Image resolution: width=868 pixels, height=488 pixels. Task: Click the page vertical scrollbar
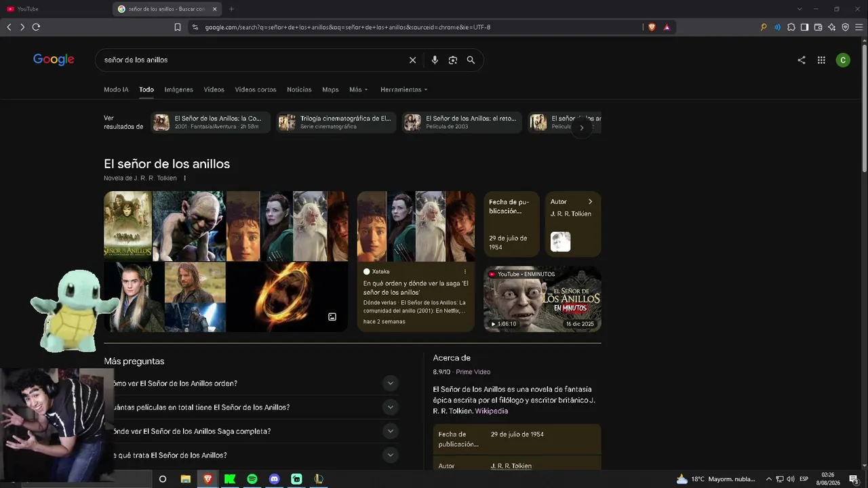[x=865, y=108]
